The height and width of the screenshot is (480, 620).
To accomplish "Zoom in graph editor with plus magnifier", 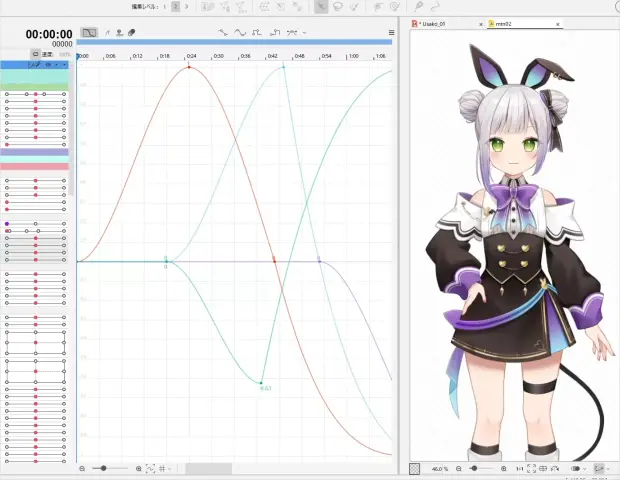I will coord(138,469).
